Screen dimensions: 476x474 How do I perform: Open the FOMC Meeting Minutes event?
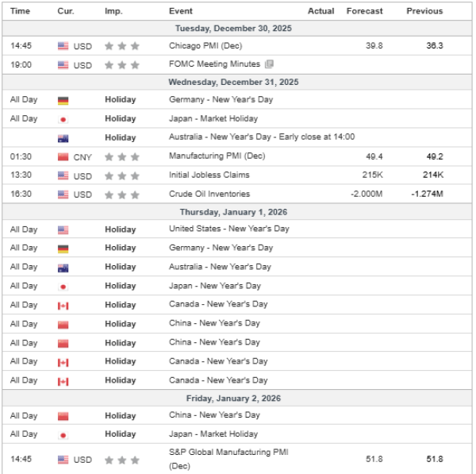pyautogui.click(x=215, y=64)
